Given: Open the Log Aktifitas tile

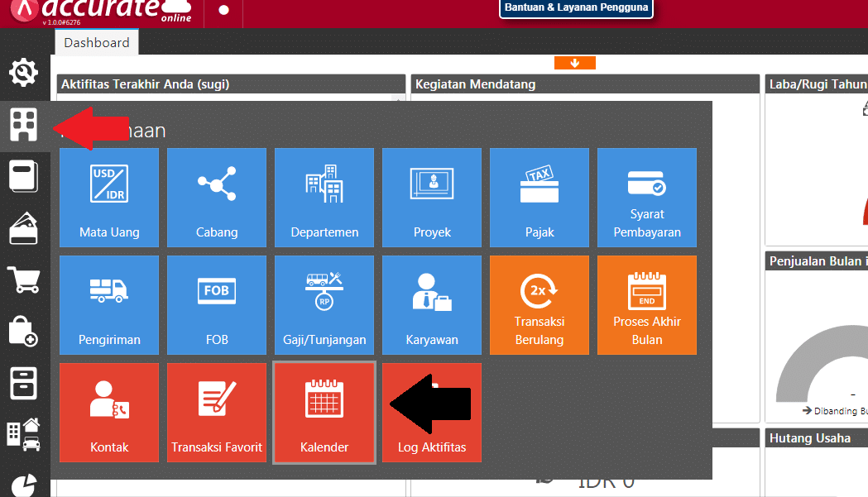Looking at the screenshot, I should click(x=432, y=413).
